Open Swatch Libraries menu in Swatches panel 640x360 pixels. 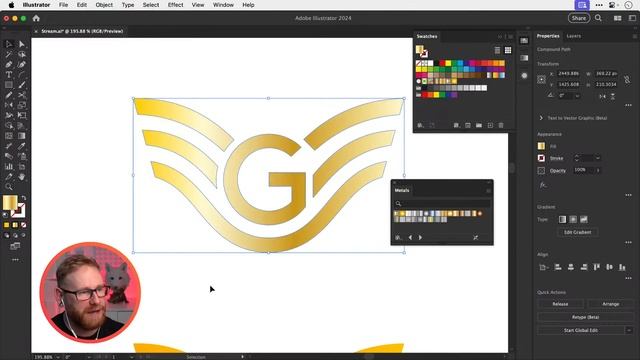[x=420, y=125]
